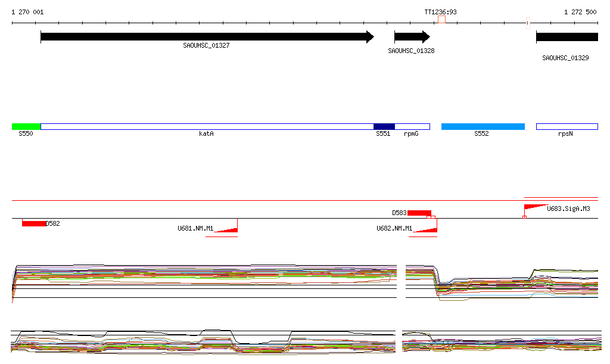The width and height of the screenshot is (610, 364).
Task: Click the katA label text
Action: click(x=206, y=134)
